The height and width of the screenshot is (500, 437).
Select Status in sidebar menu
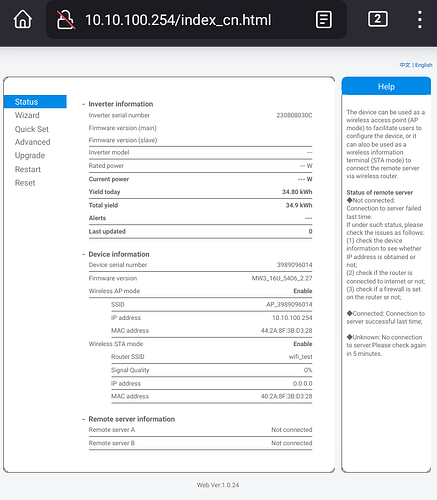(x=35, y=102)
